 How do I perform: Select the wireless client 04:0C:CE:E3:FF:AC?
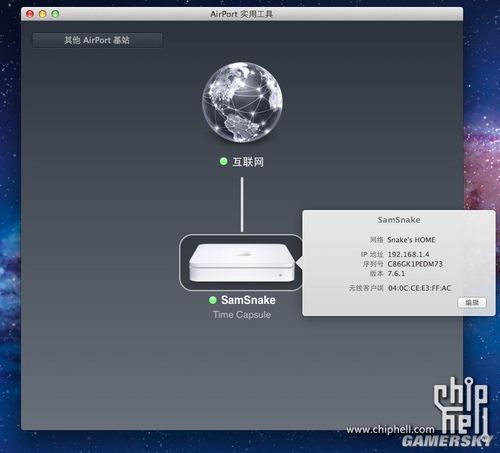(420, 288)
